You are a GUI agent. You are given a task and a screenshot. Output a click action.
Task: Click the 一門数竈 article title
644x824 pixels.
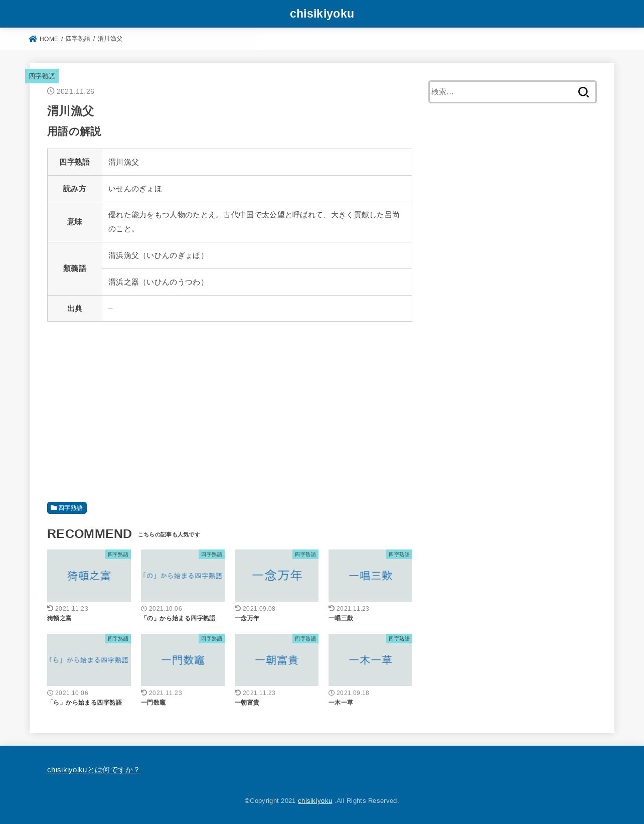click(153, 703)
